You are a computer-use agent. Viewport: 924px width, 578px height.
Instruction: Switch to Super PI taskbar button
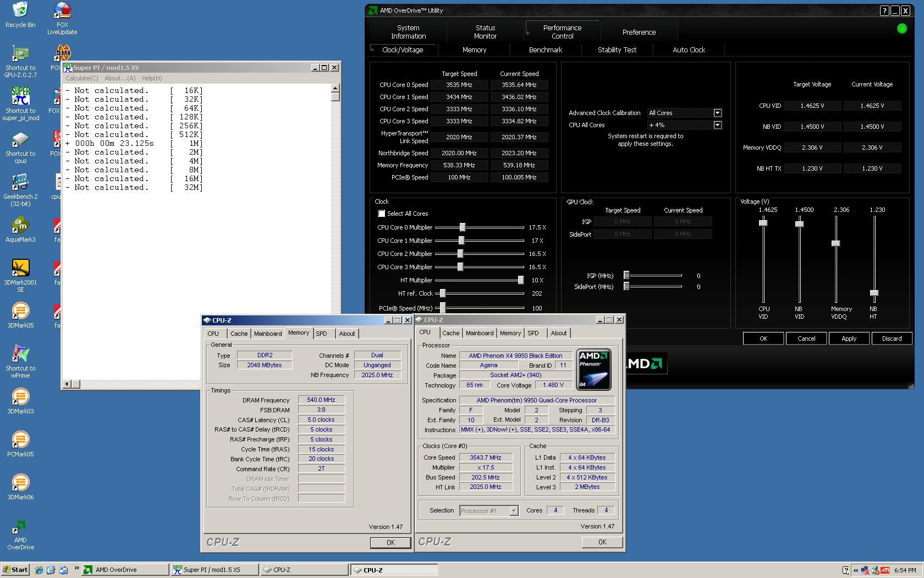click(213, 570)
